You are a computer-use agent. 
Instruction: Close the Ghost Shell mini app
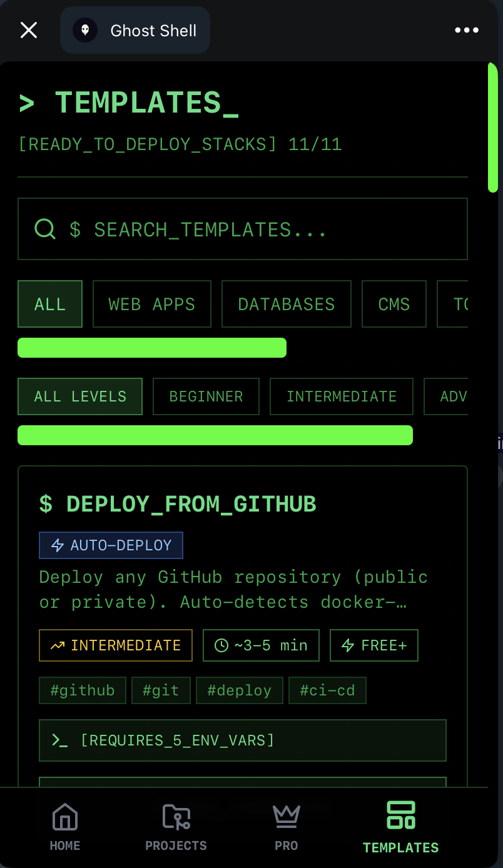(29, 30)
